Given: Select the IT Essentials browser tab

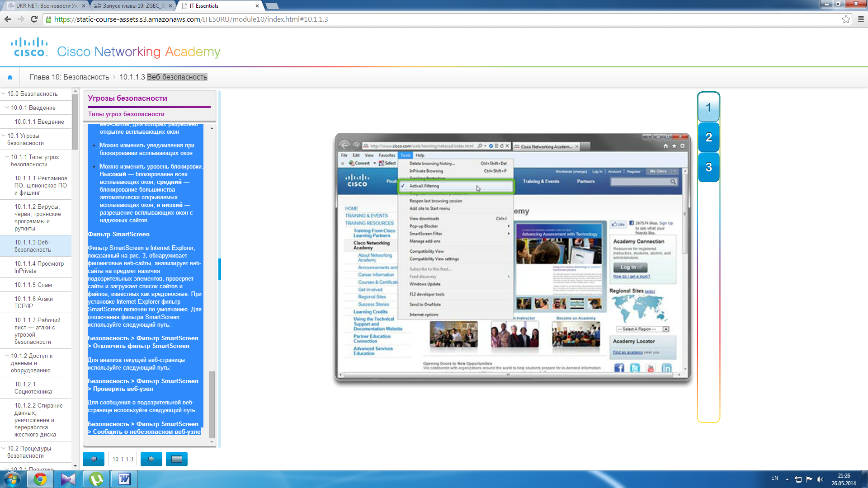Looking at the screenshot, I should click(x=219, y=6).
